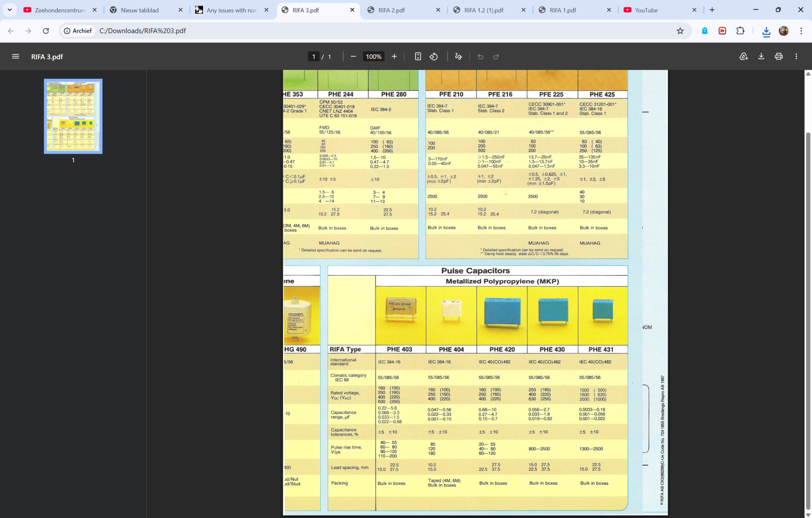Switch to the RIFA 2.pdf tab
The width and height of the screenshot is (812, 518).
391,10
